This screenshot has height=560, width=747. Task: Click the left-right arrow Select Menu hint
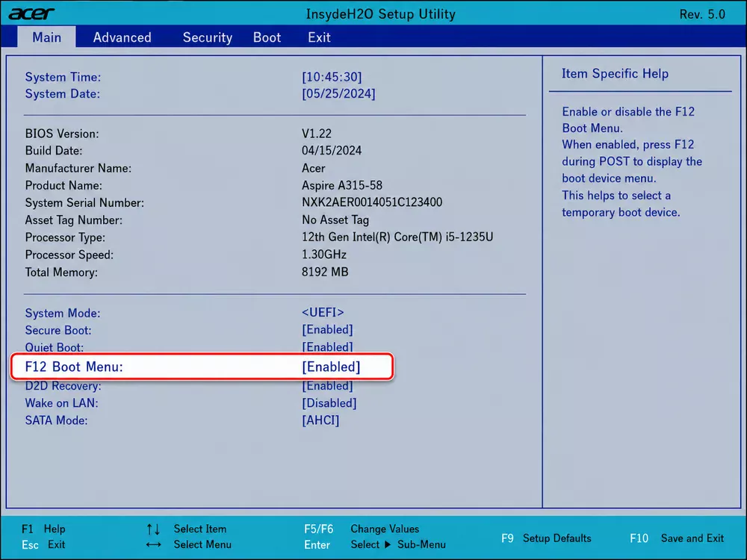tap(189, 544)
